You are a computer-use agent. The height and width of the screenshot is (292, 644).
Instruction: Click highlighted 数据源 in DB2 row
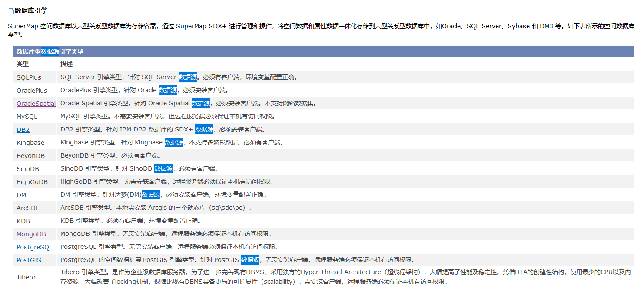204,129
